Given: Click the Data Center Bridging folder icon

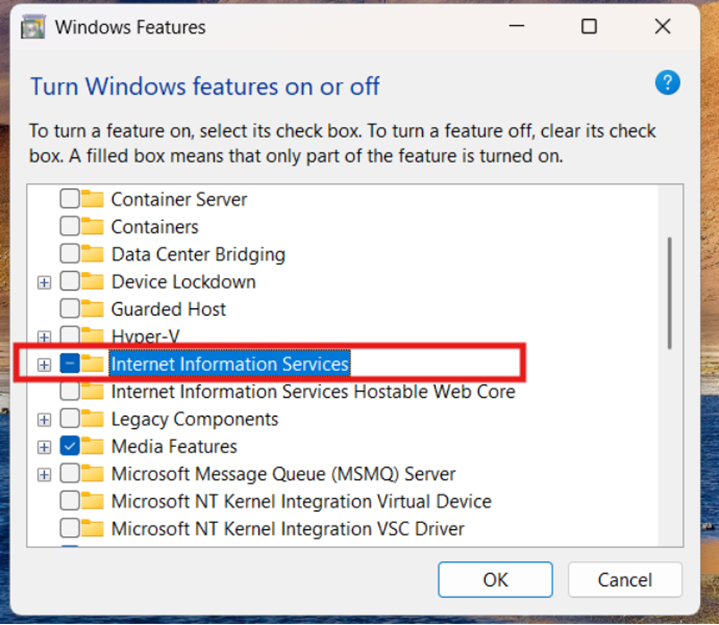Looking at the screenshot, I should [x=92, y=254].
